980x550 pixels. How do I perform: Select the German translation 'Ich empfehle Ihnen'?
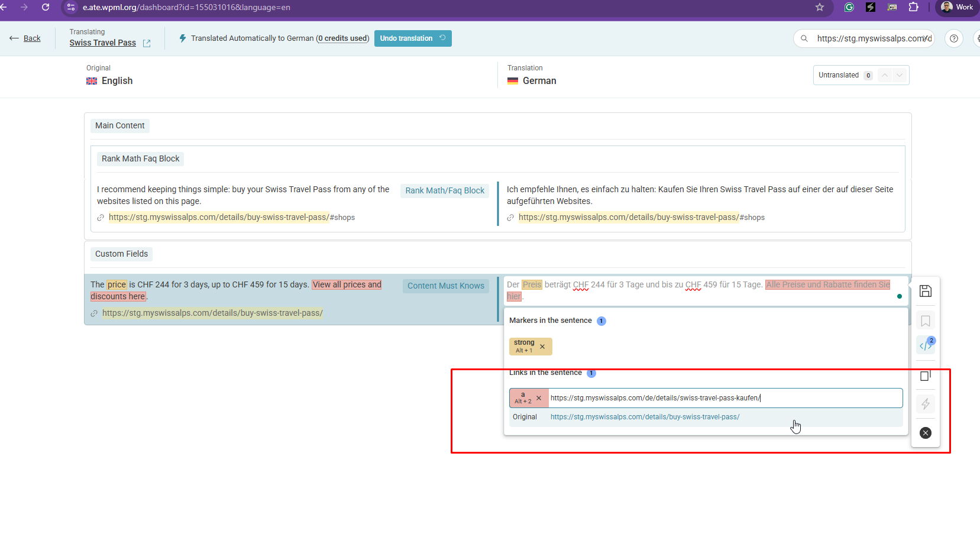(700, 195)
